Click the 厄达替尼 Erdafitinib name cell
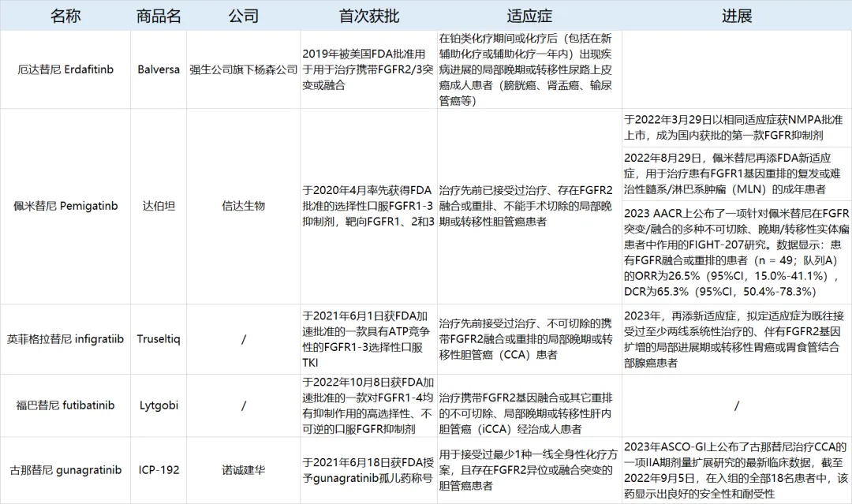This screenshot has width=852, height=504. pos(65,69)
